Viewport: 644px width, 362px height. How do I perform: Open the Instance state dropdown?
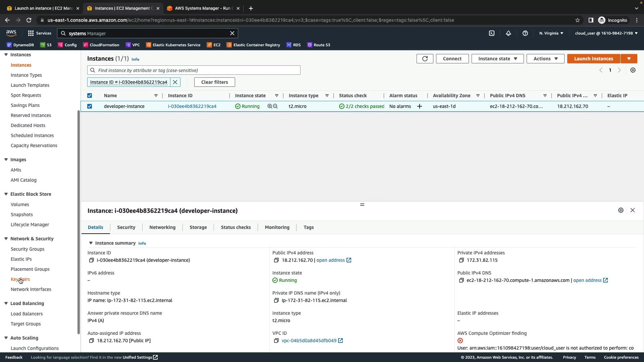(497, 59)
